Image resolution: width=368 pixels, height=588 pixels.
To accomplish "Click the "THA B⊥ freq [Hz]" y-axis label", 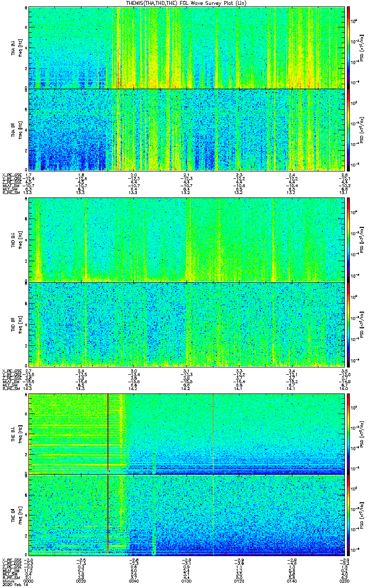I will pos(17,48).
